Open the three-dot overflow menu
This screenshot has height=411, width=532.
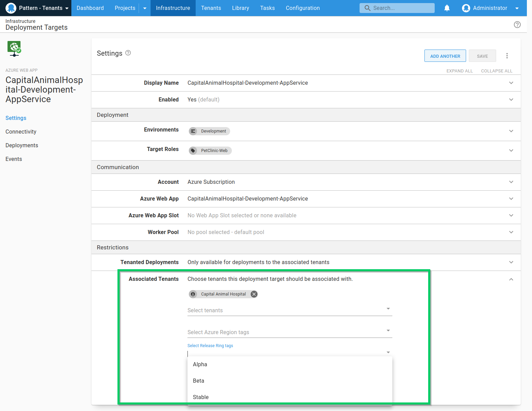(x=507, y=56)
